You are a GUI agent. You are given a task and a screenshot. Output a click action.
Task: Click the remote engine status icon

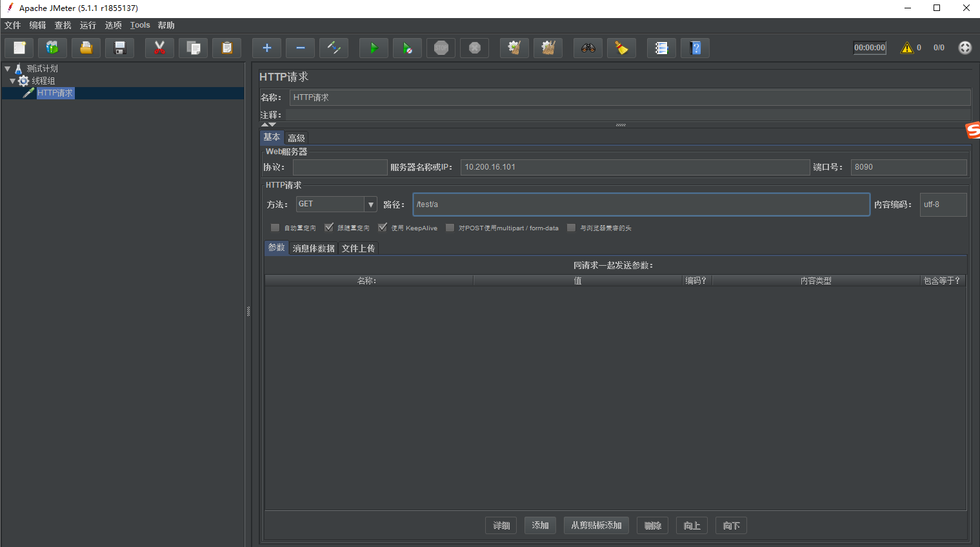pyautogui.click(x=965, y=48)
